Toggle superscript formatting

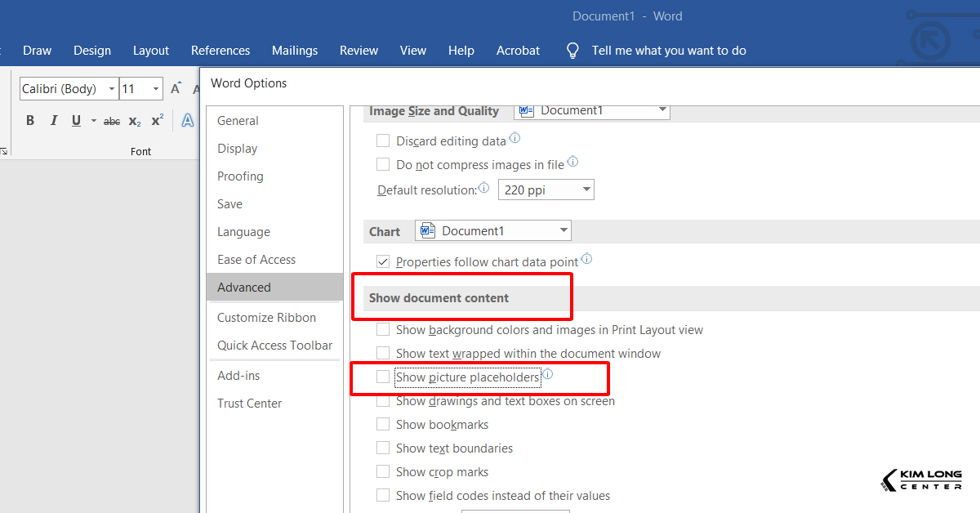point(158,121)
